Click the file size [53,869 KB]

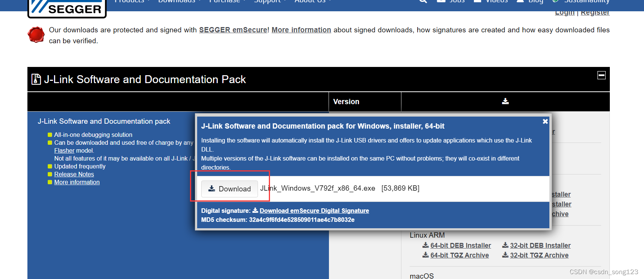pyautogui.click(x=400, y=188)
